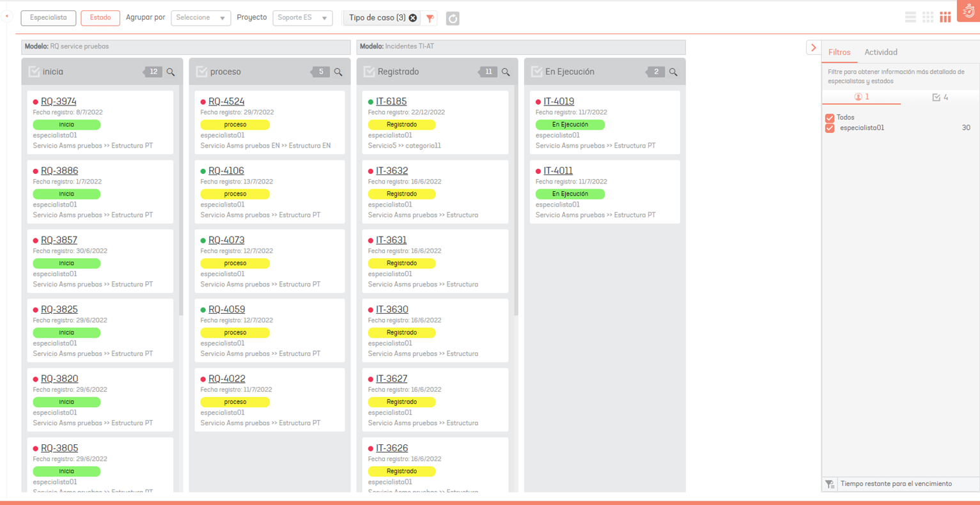The image size is (980, 505).
Task: Open the stopwatch timer panel
Action: coord(968,12)
